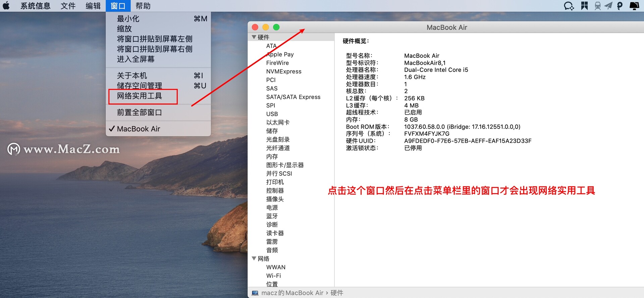The width and height of the screenshot is (644, 298).
Task: Open the 编辑 menu
Action: [93, 6]
